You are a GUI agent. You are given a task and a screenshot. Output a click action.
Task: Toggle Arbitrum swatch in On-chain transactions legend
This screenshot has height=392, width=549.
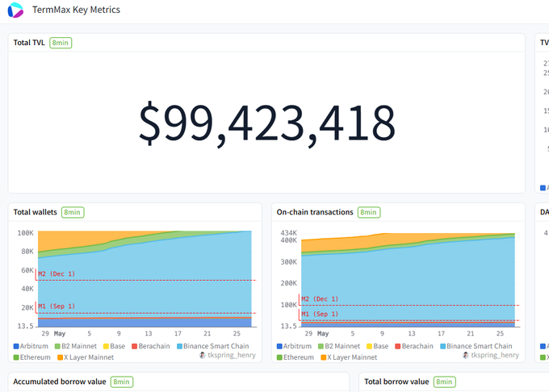pos(279,346)
